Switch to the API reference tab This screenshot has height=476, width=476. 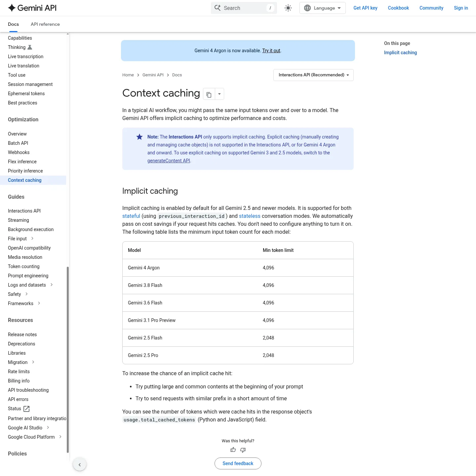pyautogui.click(x=45, y=24)
